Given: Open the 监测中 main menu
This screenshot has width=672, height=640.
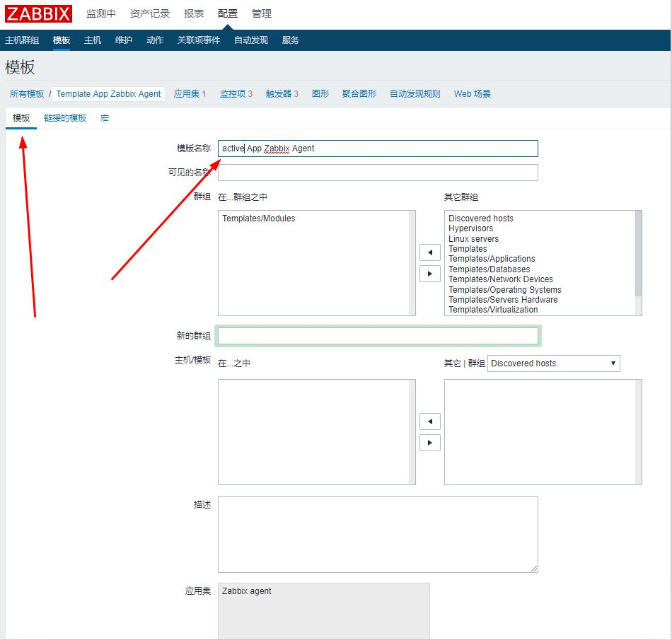Looking at the screenshot, I should pos(101,13).
